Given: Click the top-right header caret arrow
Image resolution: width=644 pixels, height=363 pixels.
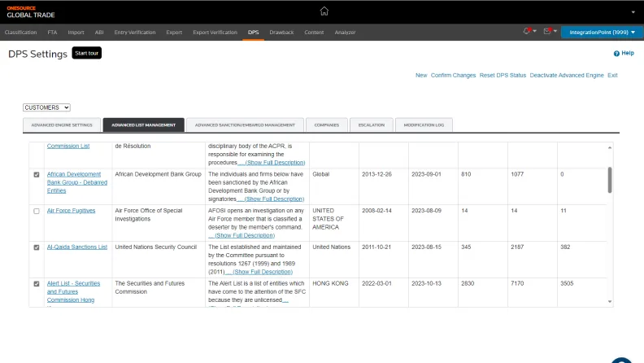Looking at the screenshot, I should pyautogui.click(x=633, y=12).
